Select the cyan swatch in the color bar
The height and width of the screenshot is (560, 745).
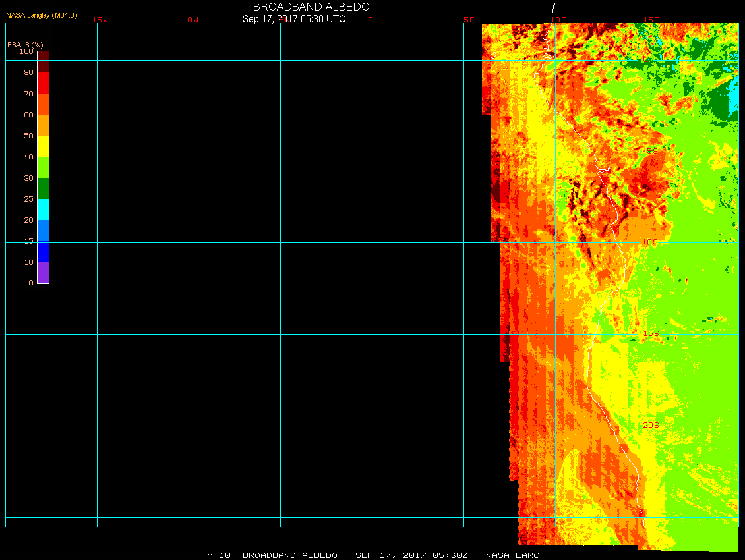tap(43, 210)
